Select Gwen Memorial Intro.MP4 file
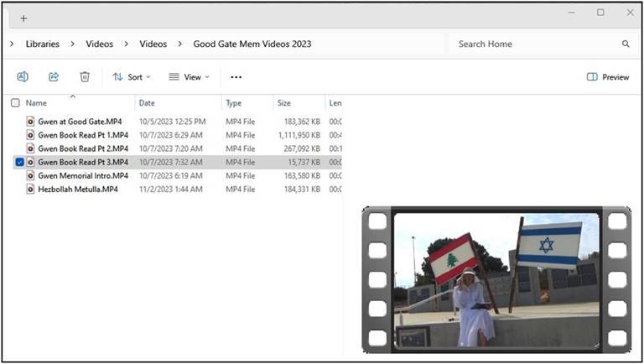Viewport: 644px width, 364px height. point(83,175)
